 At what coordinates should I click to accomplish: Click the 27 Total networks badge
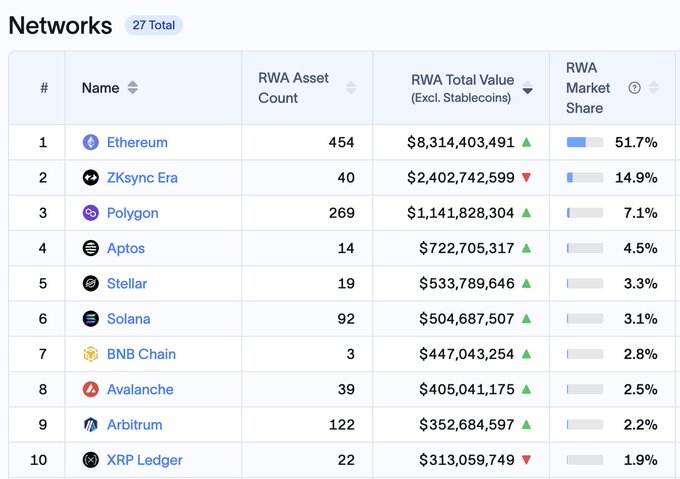coord(154,25)
